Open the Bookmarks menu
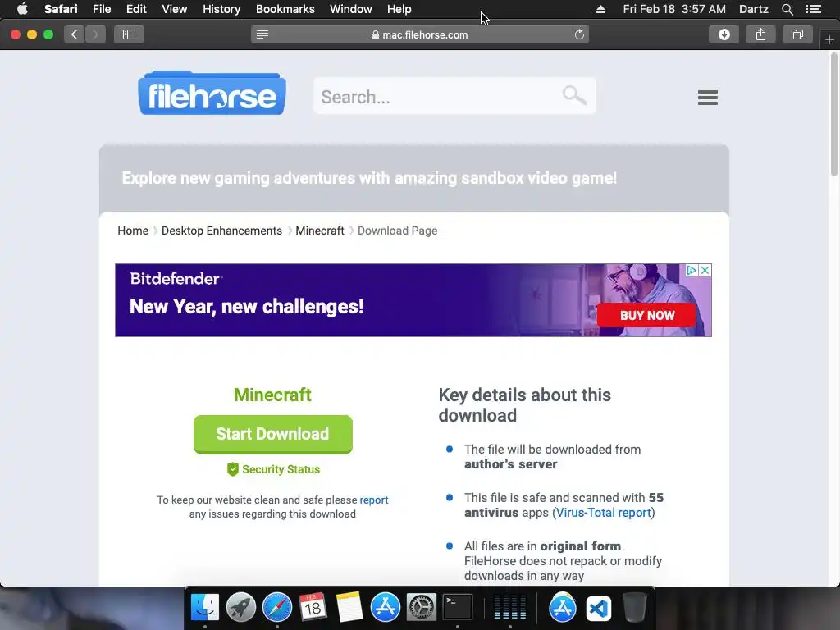Screen dimensions: 840x630 point(285,9)
